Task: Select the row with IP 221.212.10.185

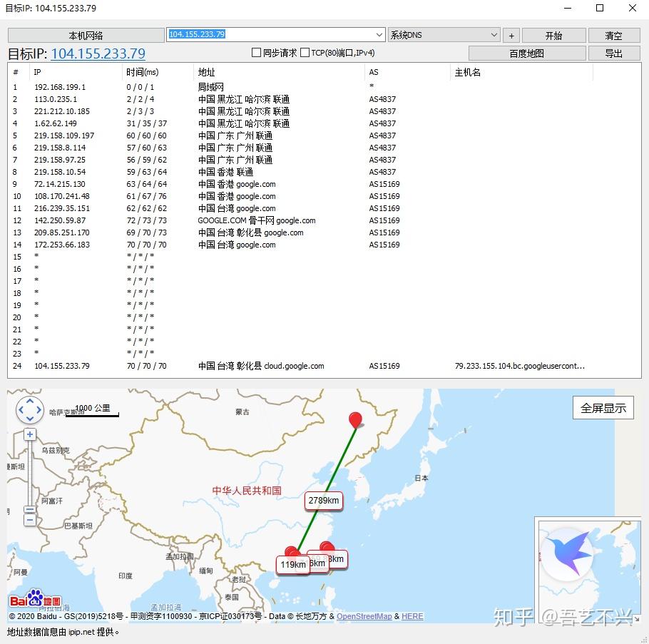Action: [x=324, y=111]
